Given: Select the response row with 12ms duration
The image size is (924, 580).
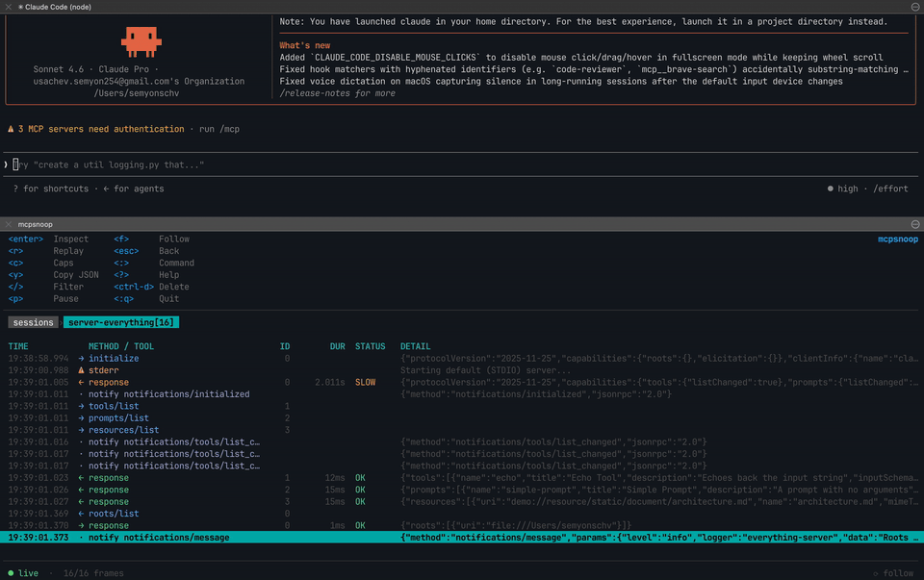Looking at the screenshot, I should (x=462, y=477).
